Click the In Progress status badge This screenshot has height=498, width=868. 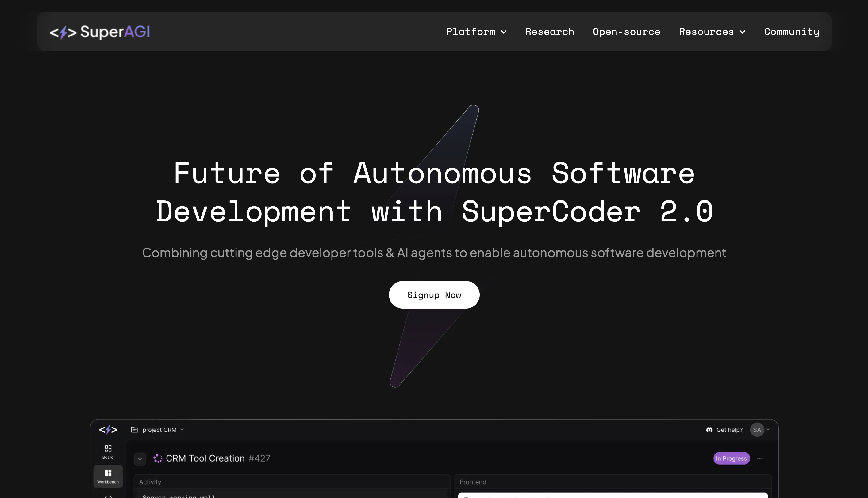[731, 458]
